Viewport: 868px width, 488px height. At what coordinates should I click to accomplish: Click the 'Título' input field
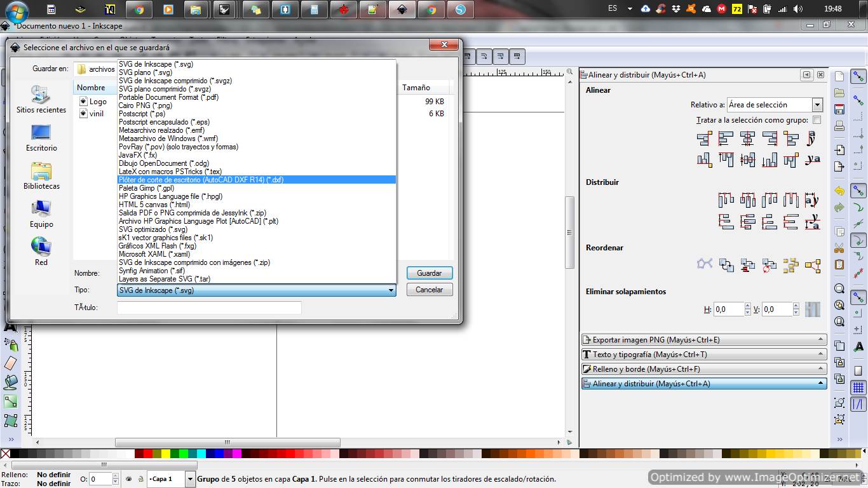[x=209, y=308]
